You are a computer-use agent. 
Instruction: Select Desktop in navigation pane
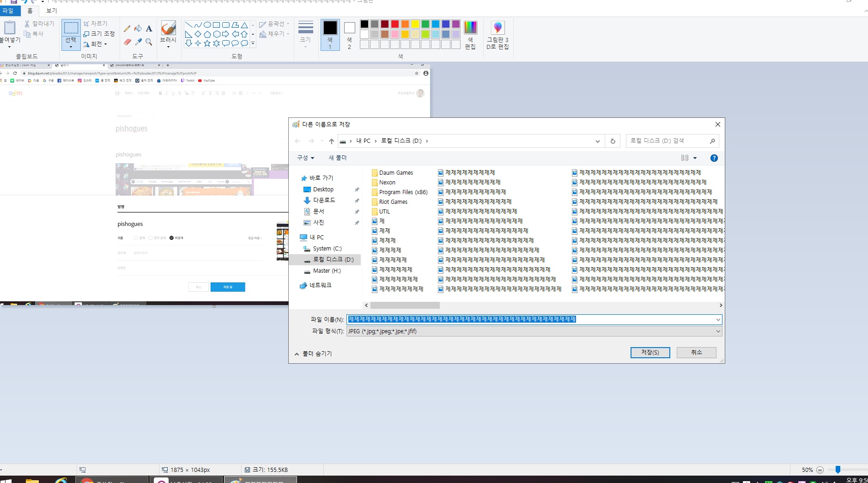(323, 190)
